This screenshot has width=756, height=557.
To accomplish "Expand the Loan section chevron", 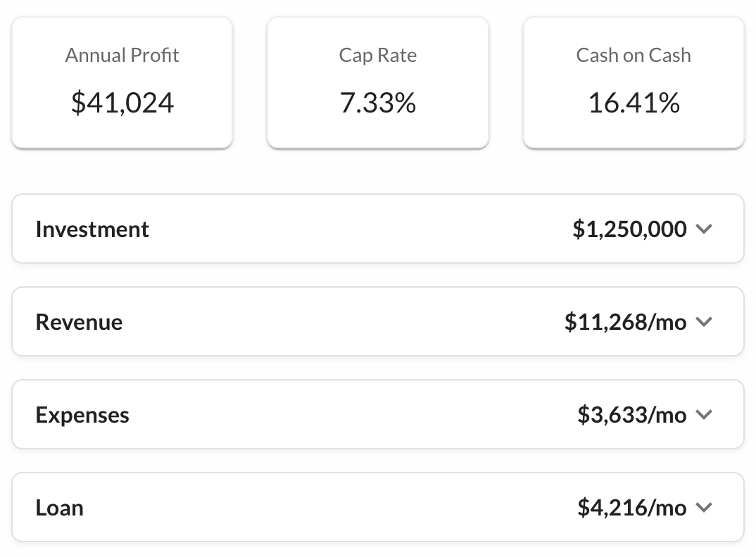I will pos(705,507).
